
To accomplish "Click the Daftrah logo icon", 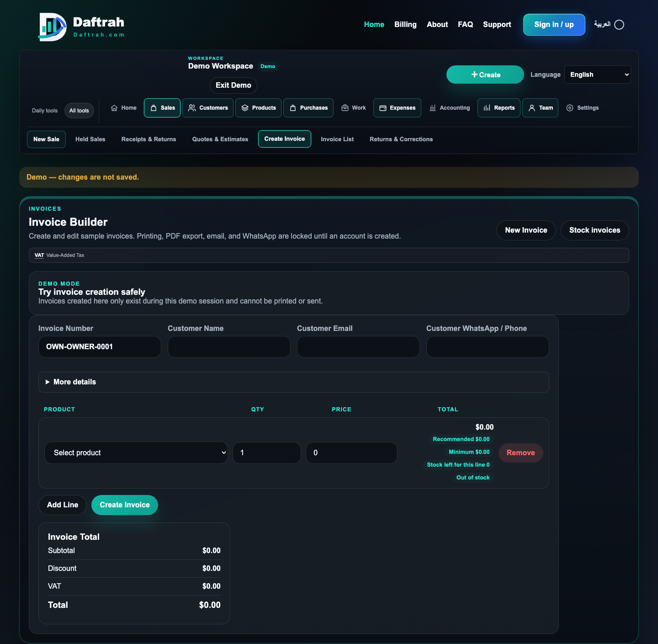I will [x=53, y=27].
